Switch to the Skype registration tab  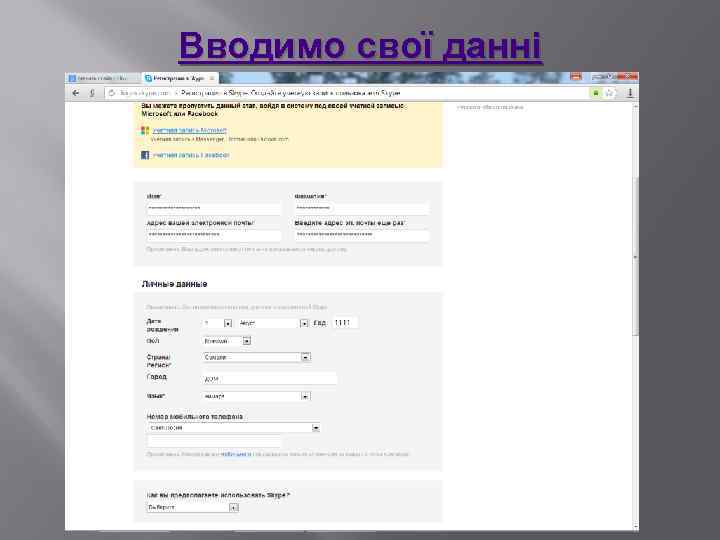[180, 79]
